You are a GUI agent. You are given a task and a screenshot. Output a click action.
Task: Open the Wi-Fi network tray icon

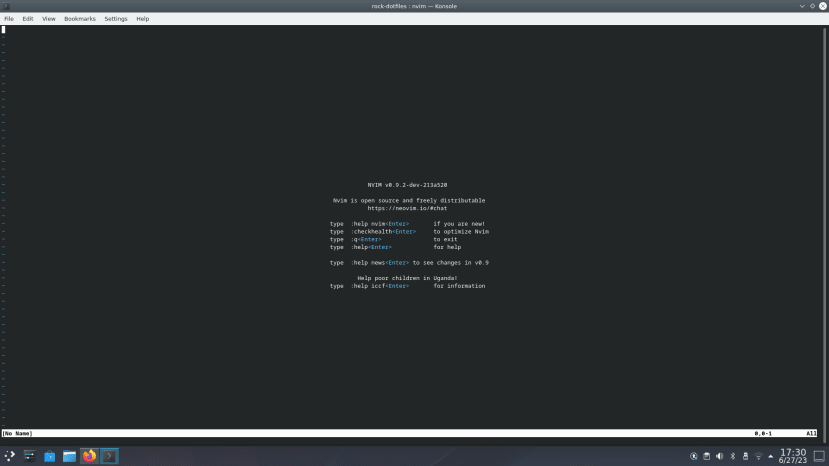(x=758, y=456)
